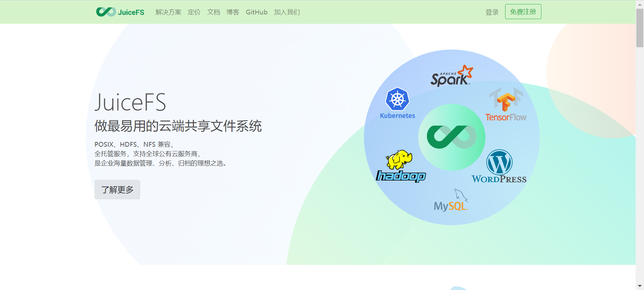
Task: Click the 是企业海量数据管理 description line
Action: pos(161,163)
